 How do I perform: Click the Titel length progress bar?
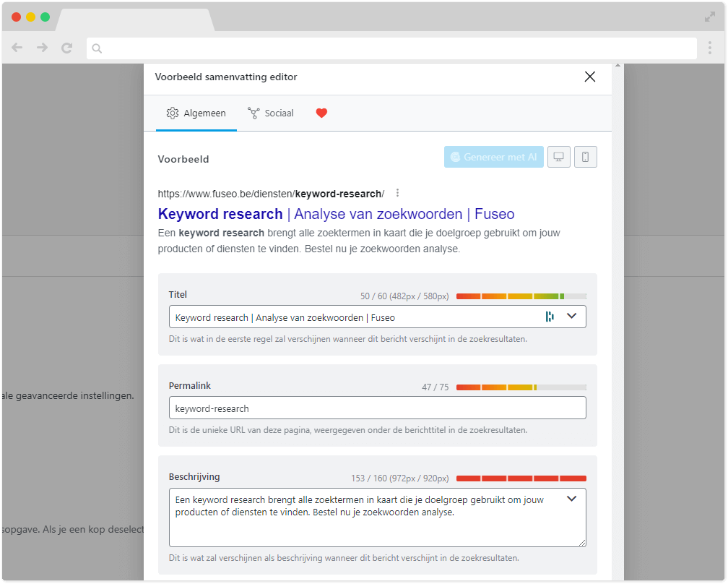pos(521,296)
